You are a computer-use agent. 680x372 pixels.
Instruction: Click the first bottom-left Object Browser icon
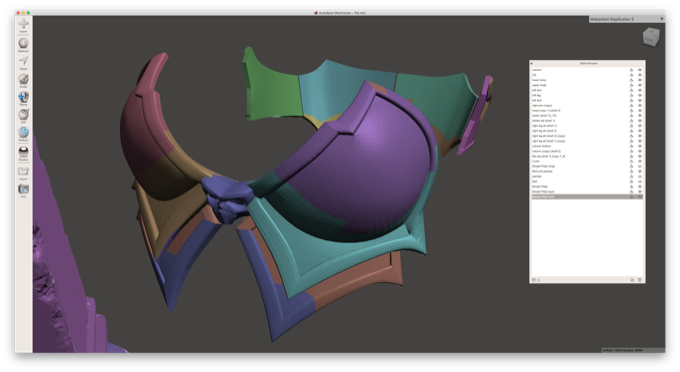[533, 280]
